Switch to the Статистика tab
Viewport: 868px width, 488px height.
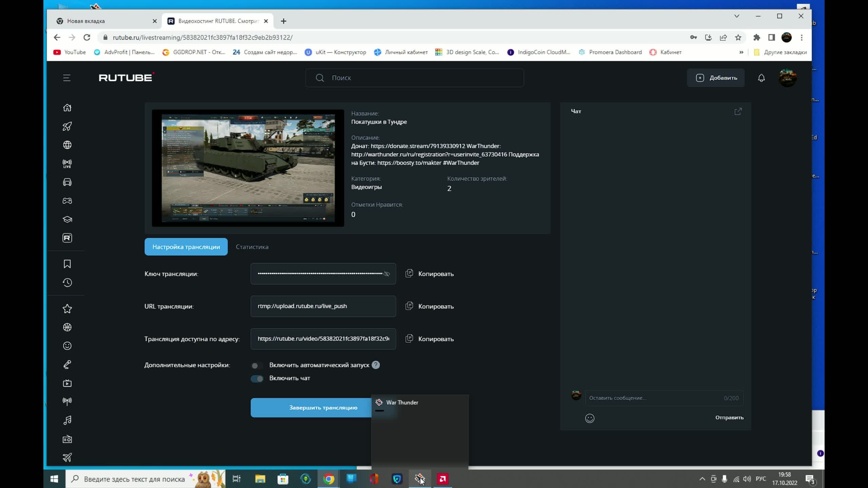(x=252, y=247)
